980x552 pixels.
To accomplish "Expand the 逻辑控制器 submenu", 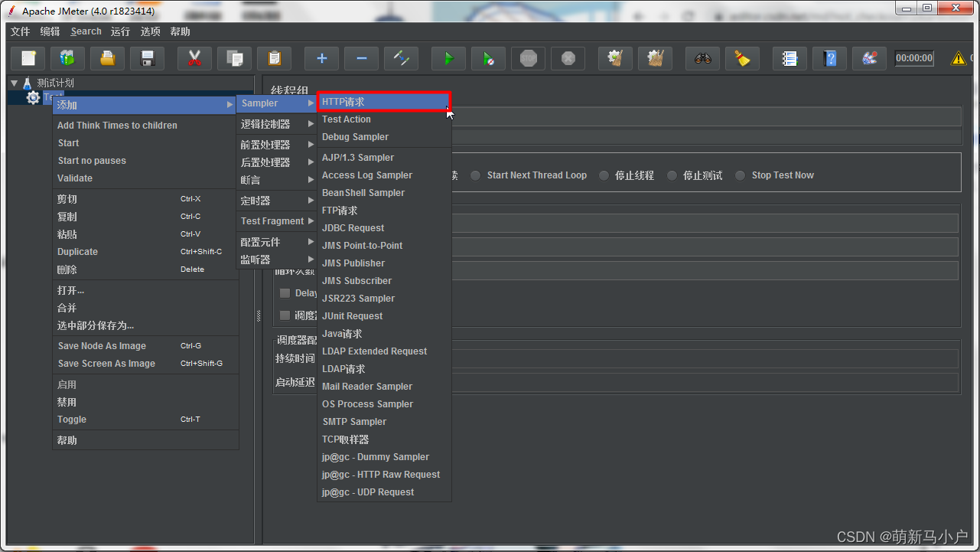I will [277, 124].
